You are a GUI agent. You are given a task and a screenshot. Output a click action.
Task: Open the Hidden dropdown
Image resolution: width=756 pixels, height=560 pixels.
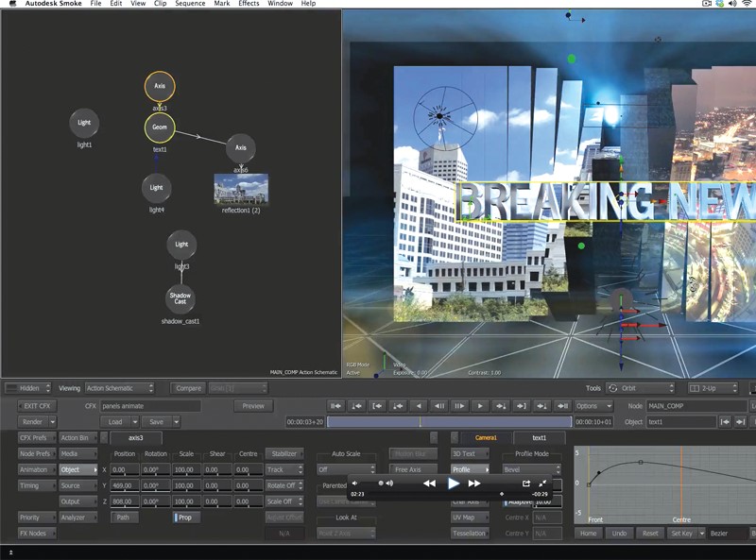pyautogui.click(x=27, y=388)
